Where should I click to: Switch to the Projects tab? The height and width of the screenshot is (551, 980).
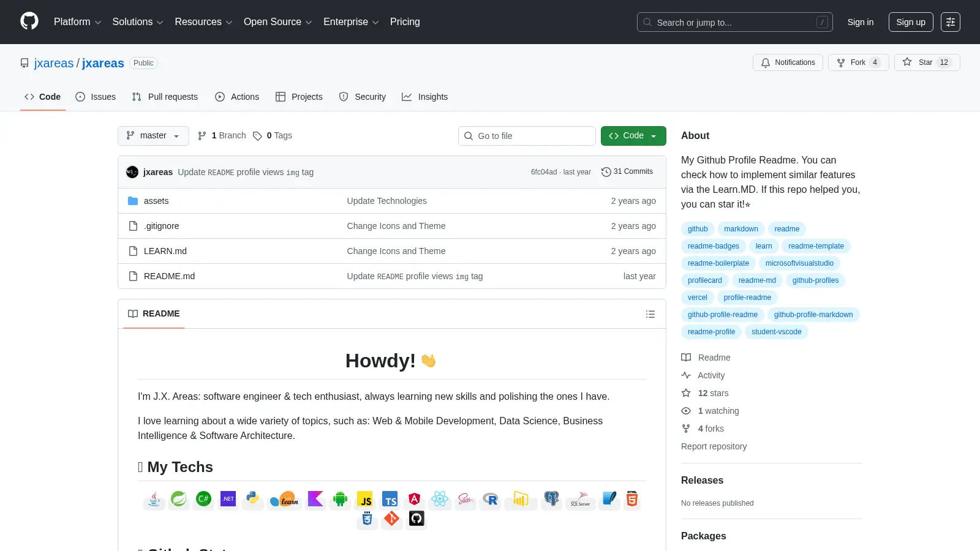(299, 97)
